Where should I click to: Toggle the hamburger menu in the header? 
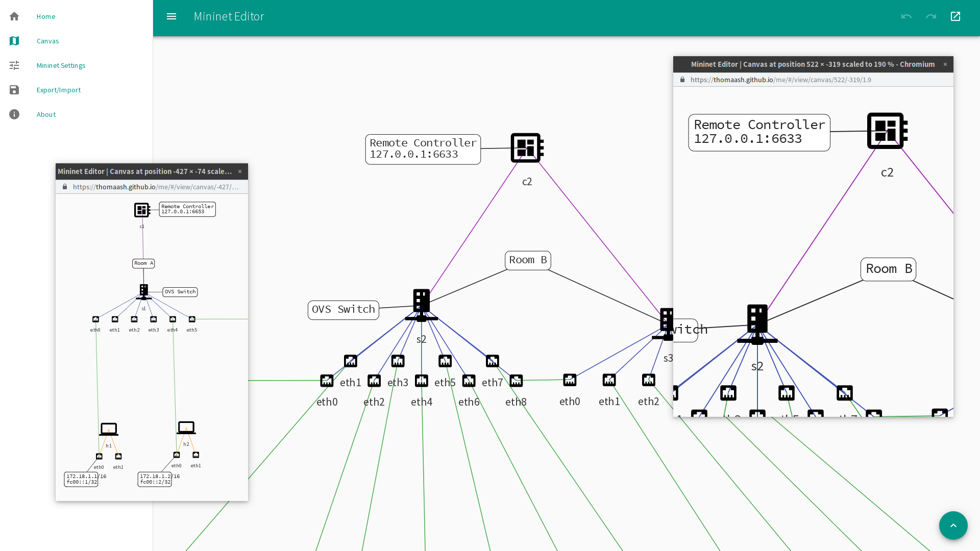point(171,16)
